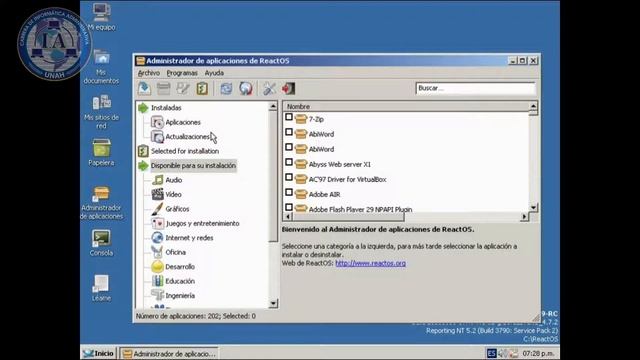Click the Administrador de aplicacio... taskbar button
The width and height of the screenshot is (640, 360).
(169, 354)
